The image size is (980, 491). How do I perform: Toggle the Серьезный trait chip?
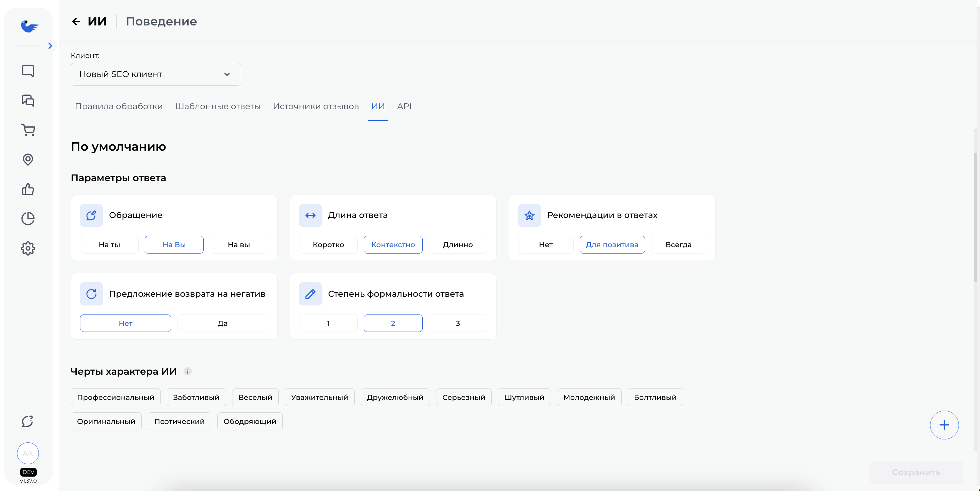pos(464,398)
